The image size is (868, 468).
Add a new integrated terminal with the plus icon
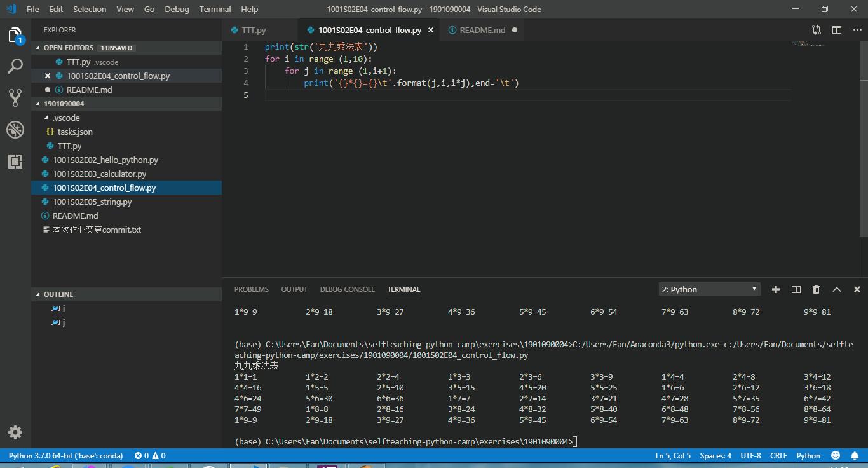point(775,289)
